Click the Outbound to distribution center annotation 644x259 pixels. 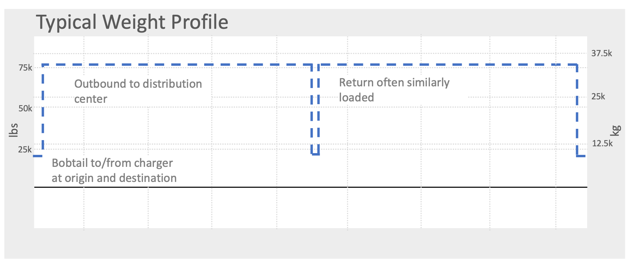point(138,91)
